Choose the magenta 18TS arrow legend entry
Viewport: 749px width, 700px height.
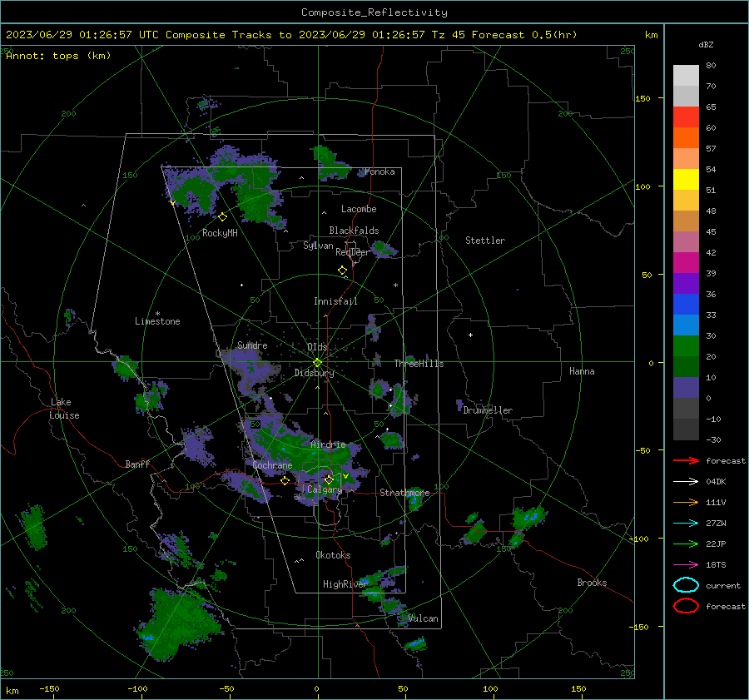686,565
